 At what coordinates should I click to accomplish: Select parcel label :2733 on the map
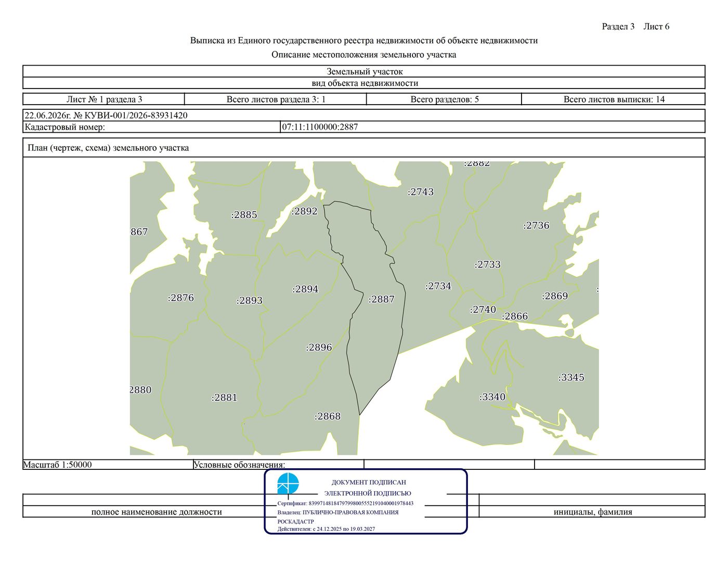pos(488,264)
